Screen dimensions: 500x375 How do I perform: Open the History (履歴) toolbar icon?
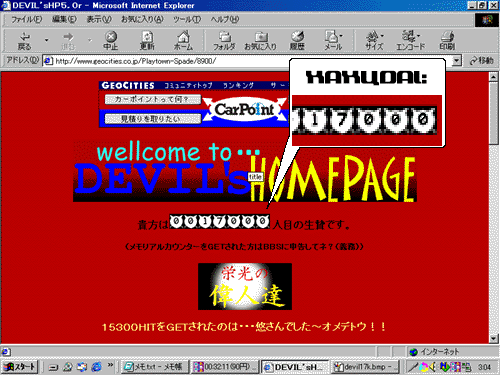[297, 41]
